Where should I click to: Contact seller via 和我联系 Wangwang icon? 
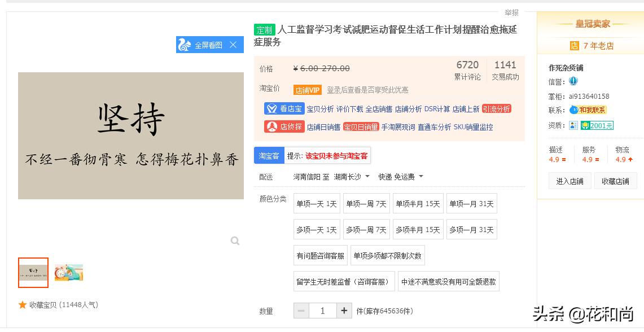coord(589,109)
